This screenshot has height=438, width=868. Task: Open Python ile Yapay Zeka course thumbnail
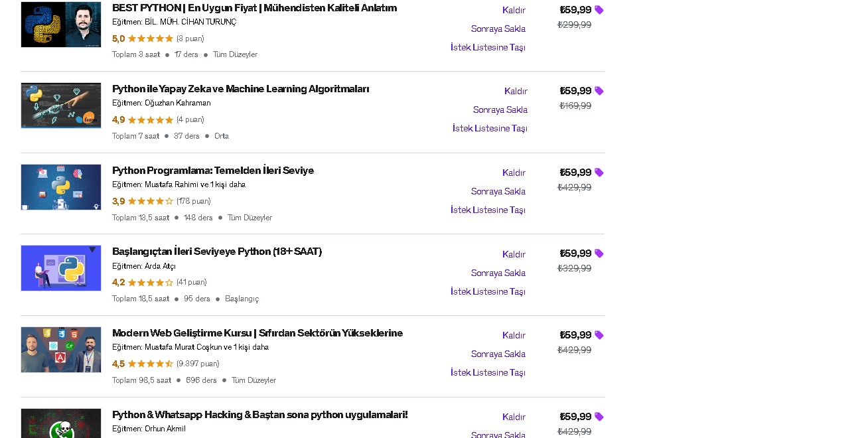61,106
